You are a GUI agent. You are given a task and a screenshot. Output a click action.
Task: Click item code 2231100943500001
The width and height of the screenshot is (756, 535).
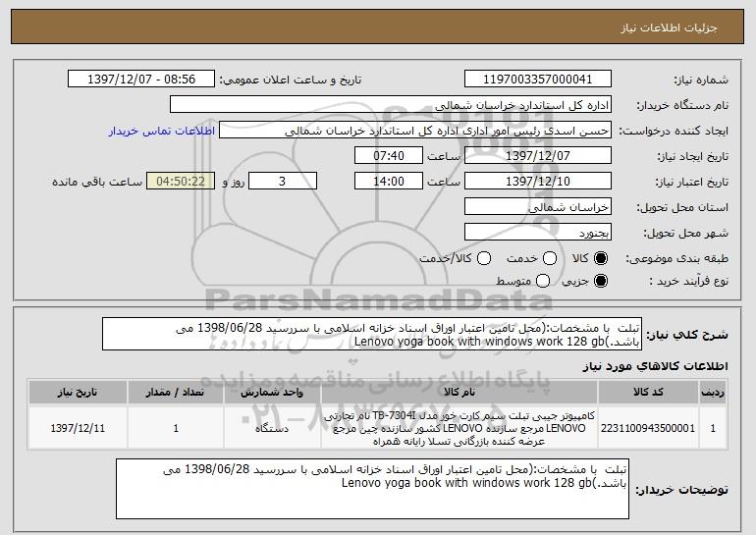tap(648, 428)
